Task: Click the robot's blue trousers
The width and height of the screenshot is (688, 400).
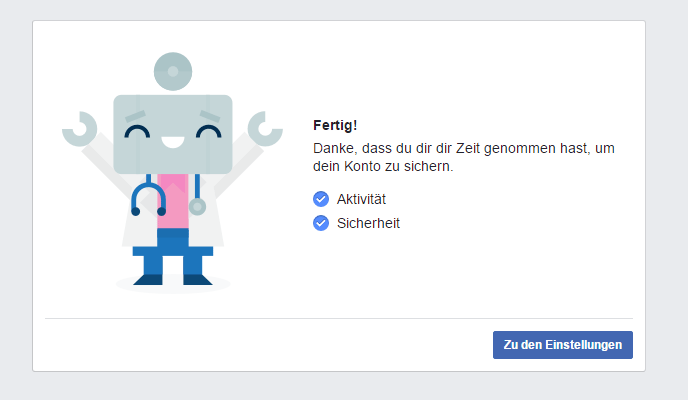Action: [x=172, y=250]
